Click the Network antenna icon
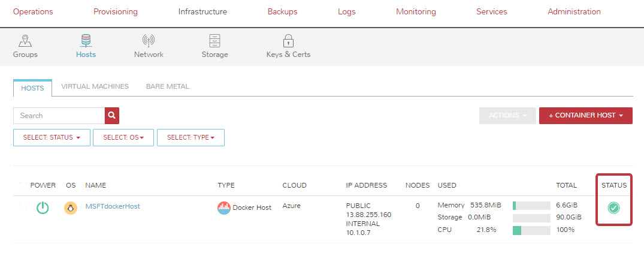 click(x=149, y=41)
